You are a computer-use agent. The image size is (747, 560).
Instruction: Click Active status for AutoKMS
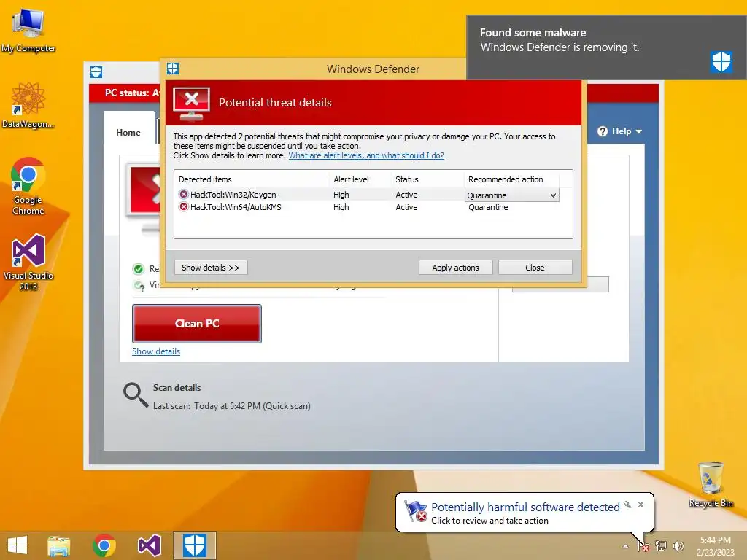(x=406, y=207)
